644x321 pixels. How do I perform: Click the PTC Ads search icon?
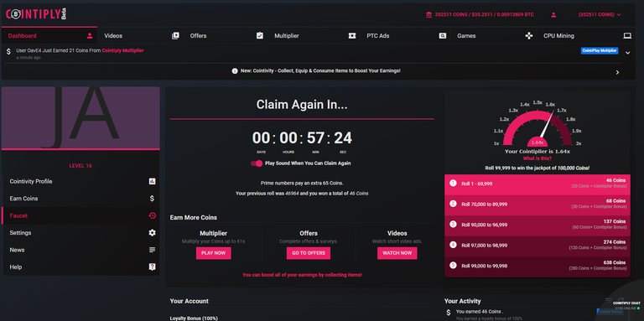(x=443, y=36)
